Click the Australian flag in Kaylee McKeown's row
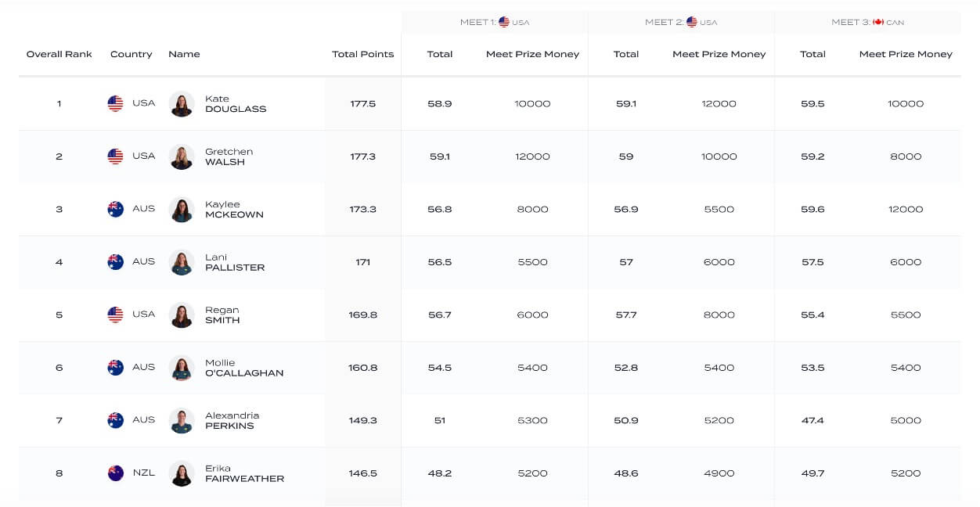Viewport: 980px width, 507px height. (x=115, y=209)
